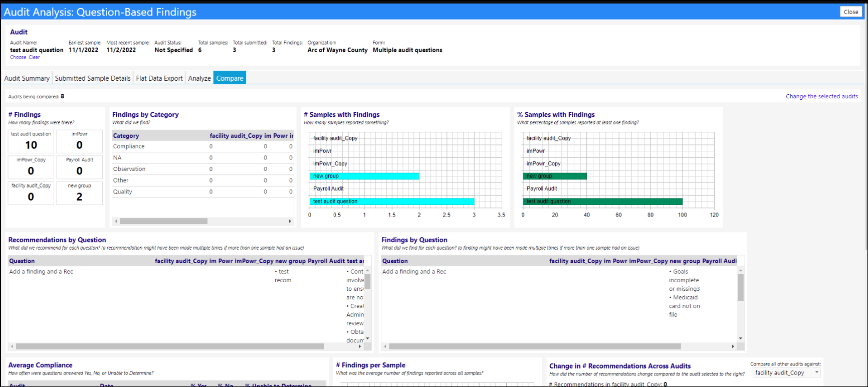Click left arrow of Findings by Category scrollbar

coord(116,221)
